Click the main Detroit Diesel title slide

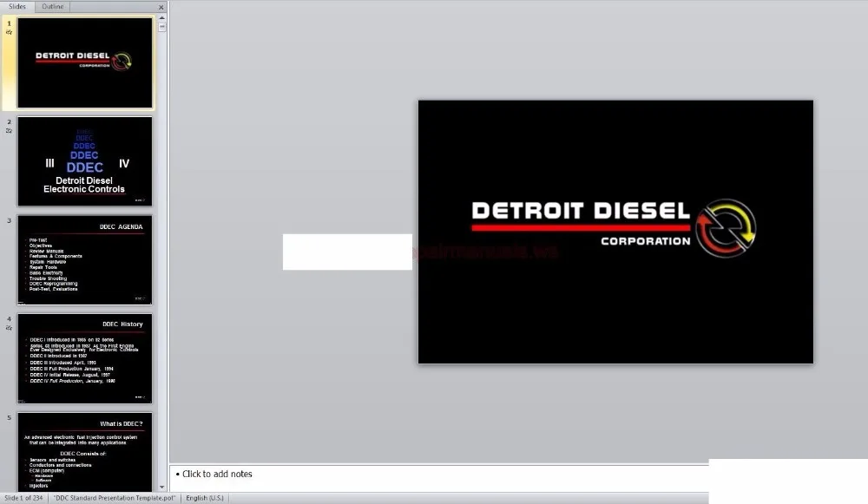click(615, 232)
